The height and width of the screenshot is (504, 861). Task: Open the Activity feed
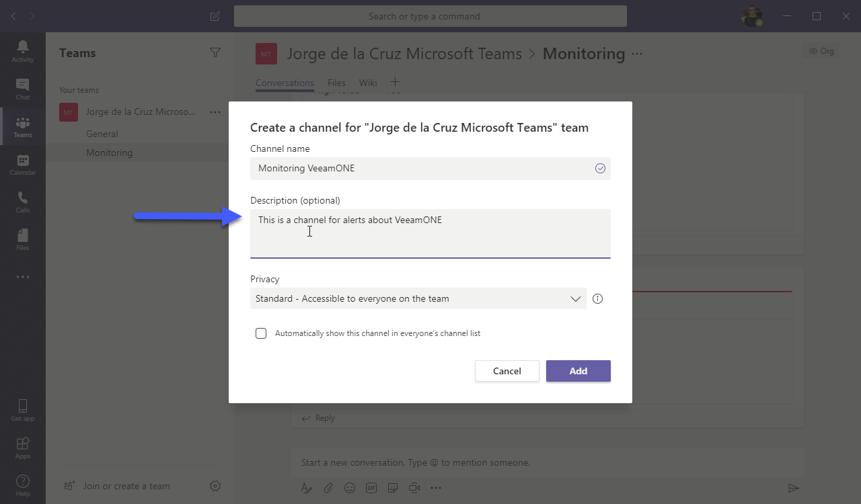pos(23,51)
